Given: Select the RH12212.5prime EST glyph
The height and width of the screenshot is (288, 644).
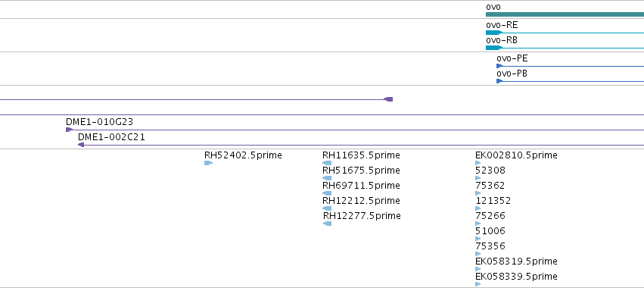Looking at the screenshot, I should click(x=327, y=208).
